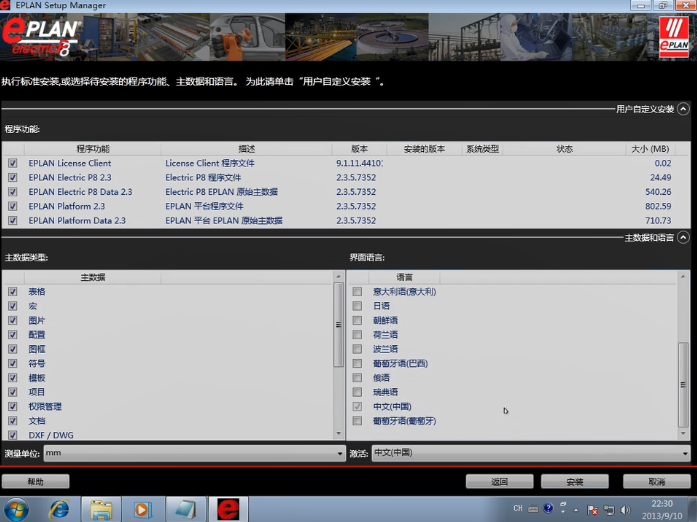This screenshot has width=697, height=522.
Task: Click the 安装 button
Action: tap(574, 482)
